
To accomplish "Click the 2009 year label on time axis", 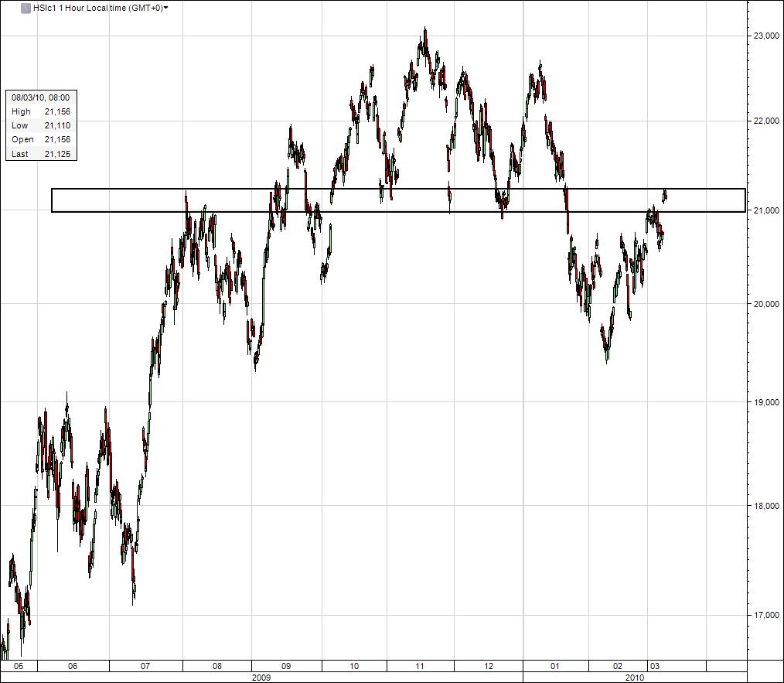I will (261, 678).
